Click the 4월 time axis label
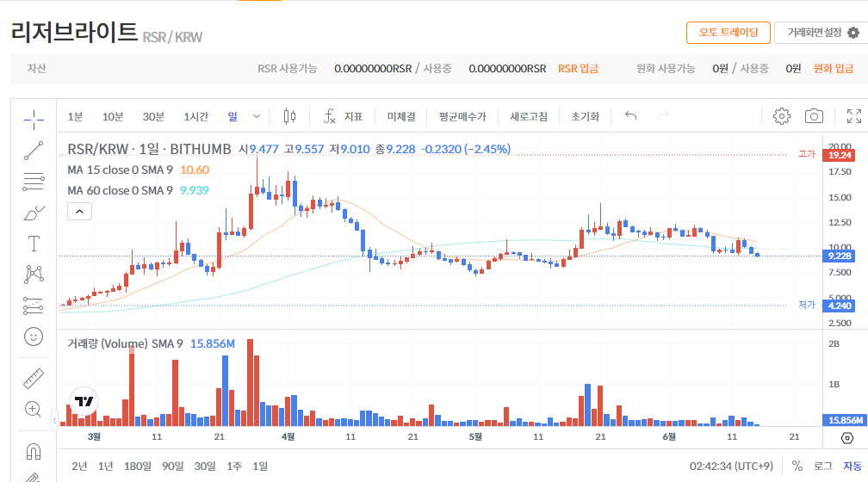 click(x=288, y=436)
